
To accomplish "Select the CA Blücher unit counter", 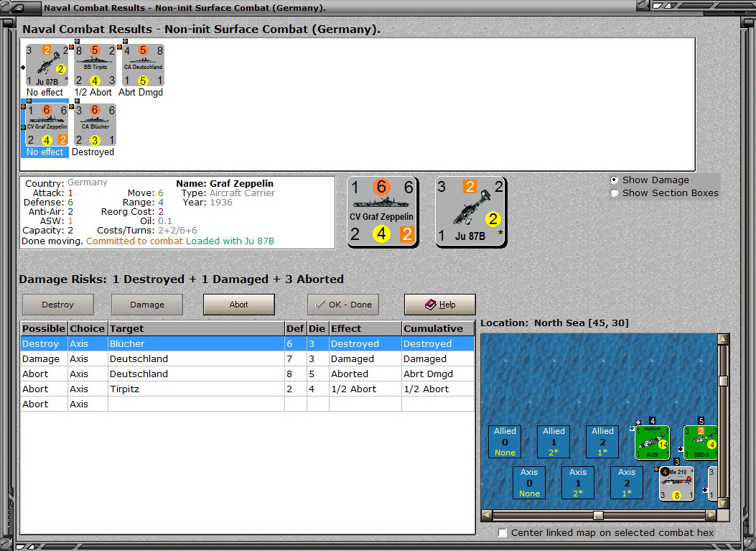I will tap(95, 125).
